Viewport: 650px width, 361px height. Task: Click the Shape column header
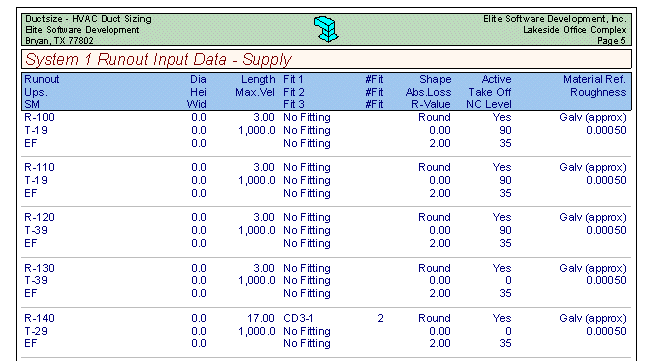[x=435, y=79]
